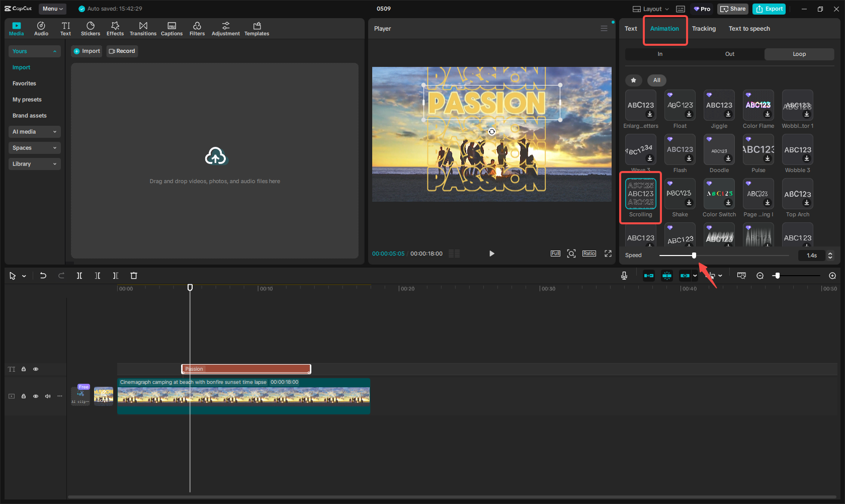The height and width of the screenshot is (504, 845).
Task: Click the microphone voiceover icon
Action: click(624, 276)
